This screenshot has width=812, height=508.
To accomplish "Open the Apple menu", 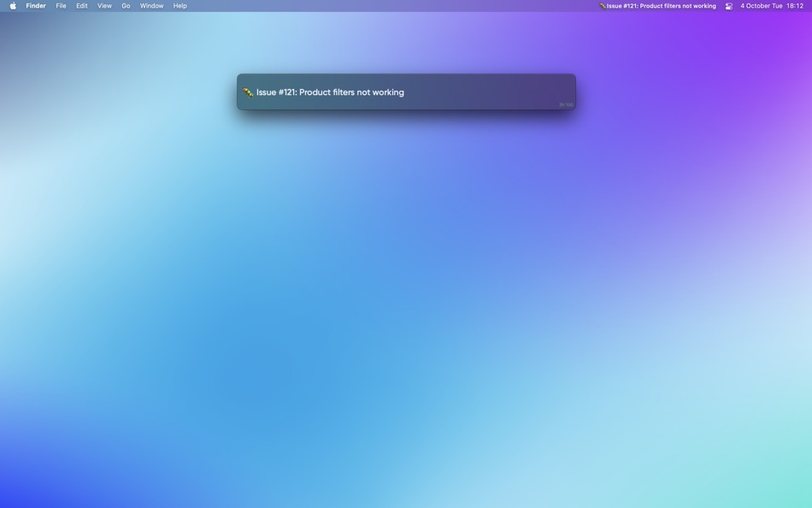I will (13, 6).
